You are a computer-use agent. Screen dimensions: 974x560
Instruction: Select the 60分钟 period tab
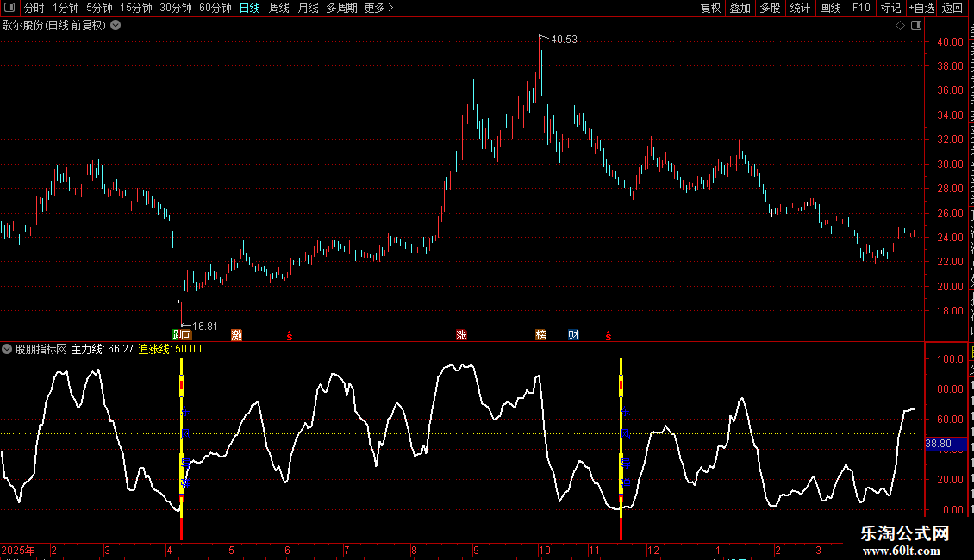pos(215,8)
